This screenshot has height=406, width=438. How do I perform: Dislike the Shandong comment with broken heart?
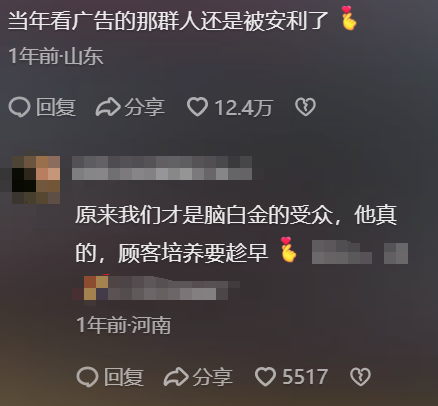click(x=305, y=107)
